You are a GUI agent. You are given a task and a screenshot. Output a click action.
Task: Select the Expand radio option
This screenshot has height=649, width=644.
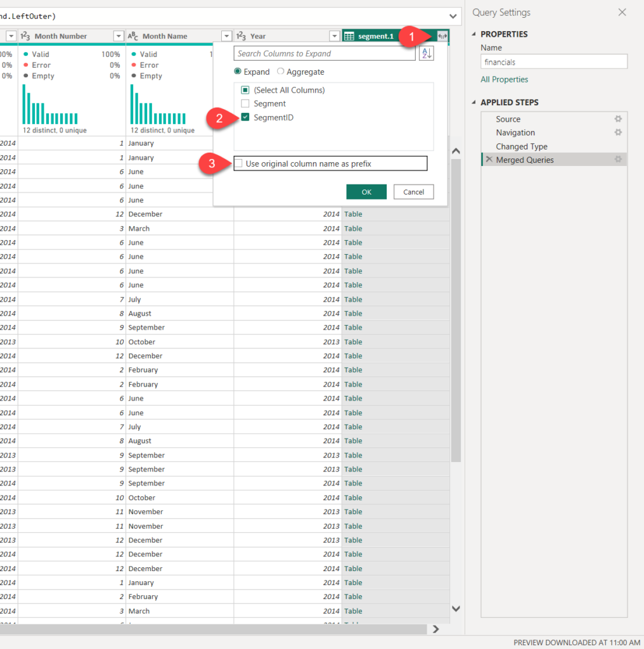tap(238, 71)
